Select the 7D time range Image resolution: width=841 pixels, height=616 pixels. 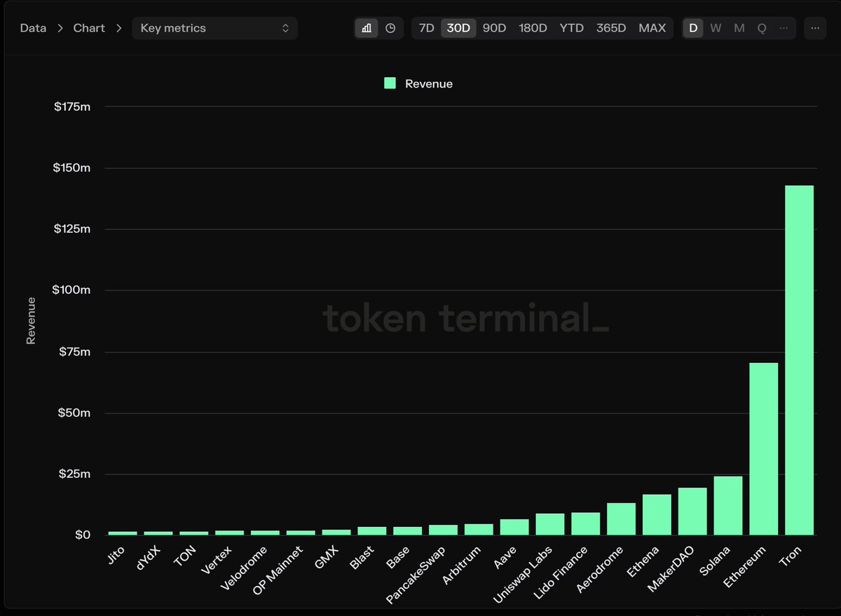(426, 28)
